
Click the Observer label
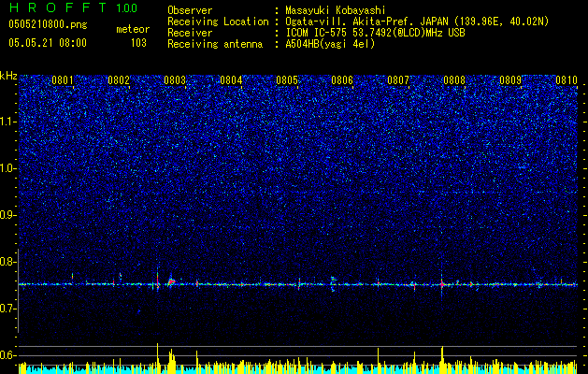click(x=190, y=10)
